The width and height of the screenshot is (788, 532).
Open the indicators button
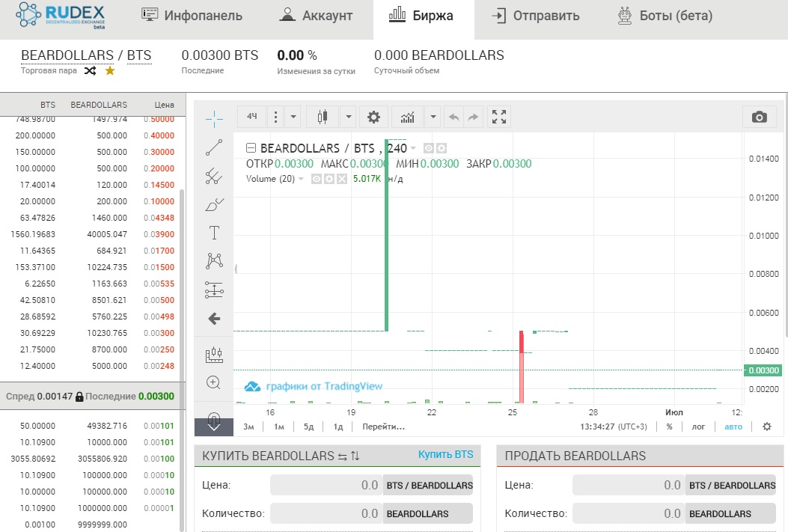(408, 117)
